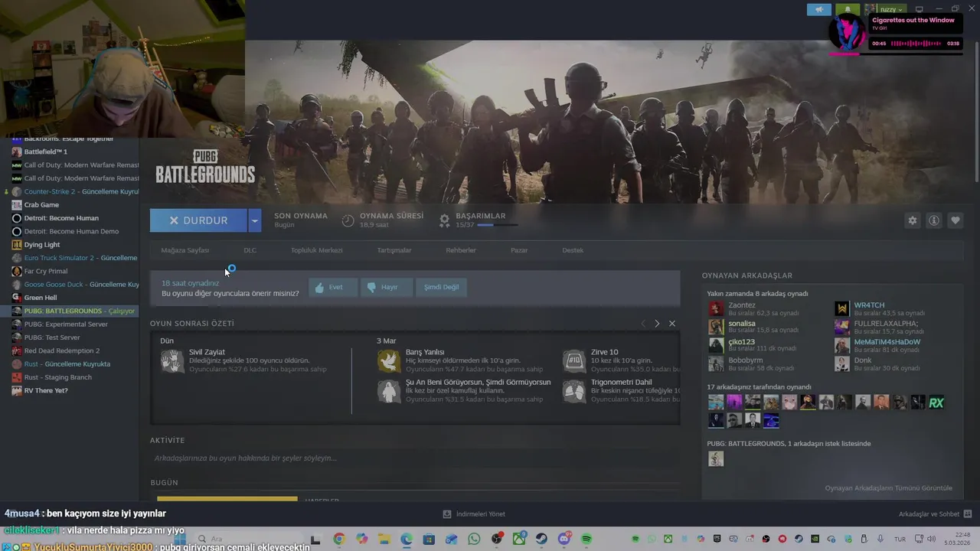The height and width of the screenshot is (551, 980).
Task: Stop the game with the DURDUR button
Action: [198, 220]
